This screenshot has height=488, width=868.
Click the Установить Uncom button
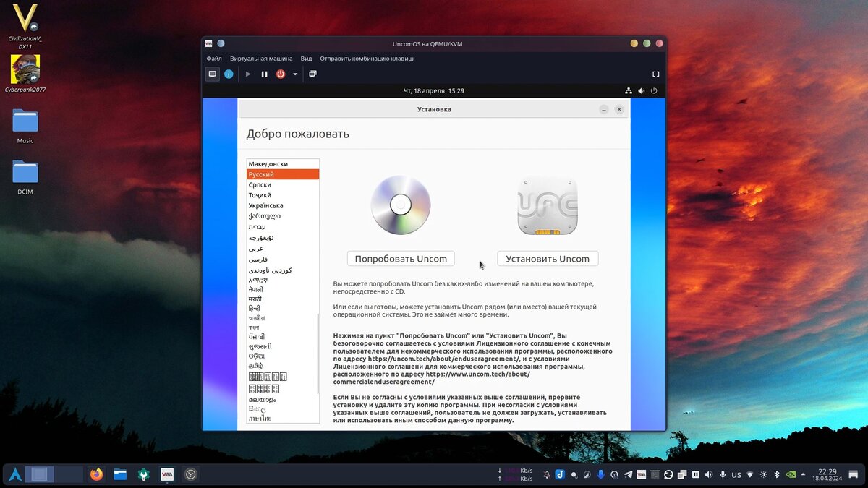548,259
